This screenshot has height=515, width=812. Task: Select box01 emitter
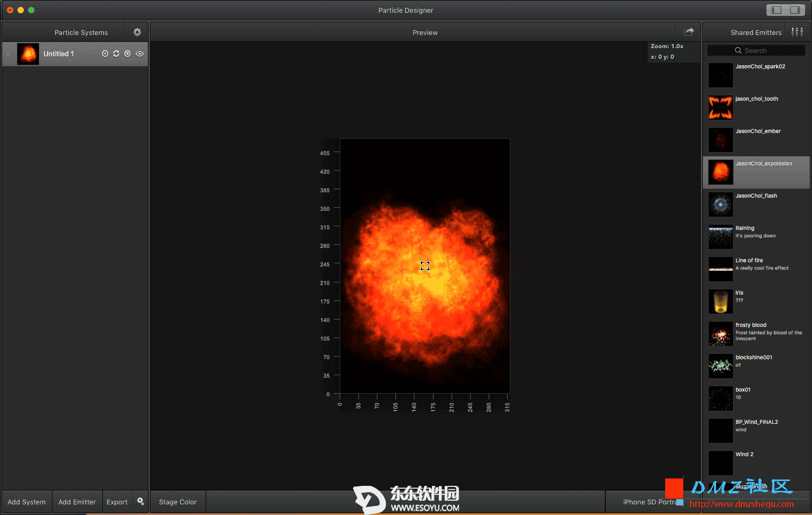(x=756, y=398)
